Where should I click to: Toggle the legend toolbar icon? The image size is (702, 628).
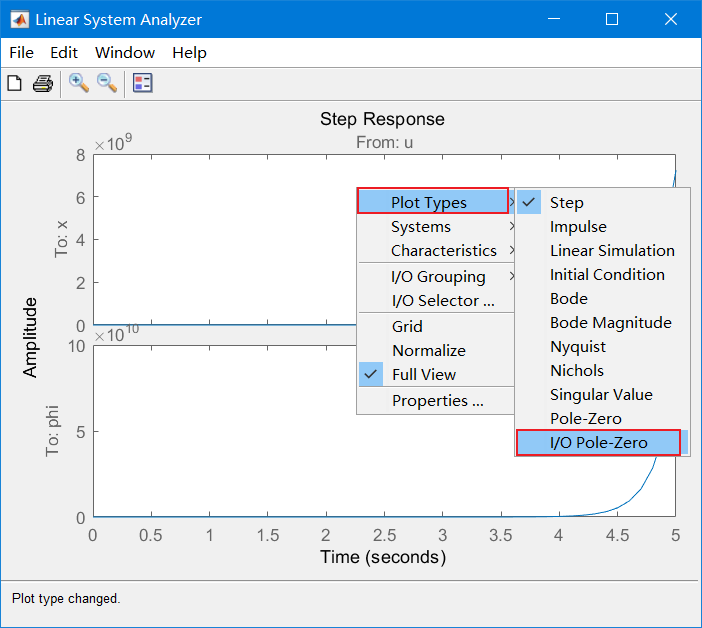(142, 83)
